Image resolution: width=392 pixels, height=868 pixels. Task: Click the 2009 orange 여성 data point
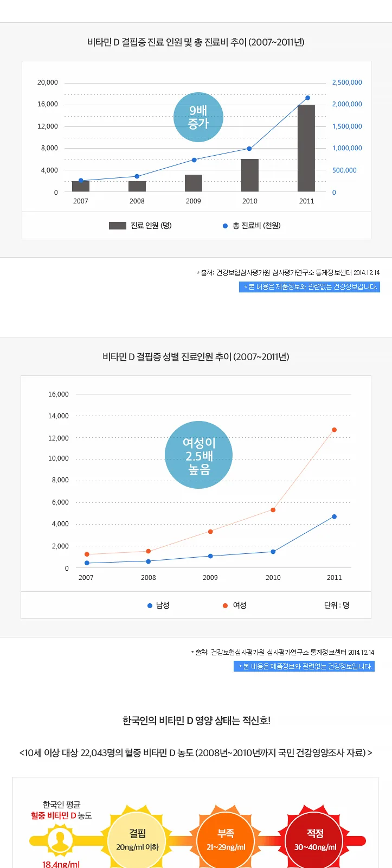pyautogui.click(x=210, y=532)
